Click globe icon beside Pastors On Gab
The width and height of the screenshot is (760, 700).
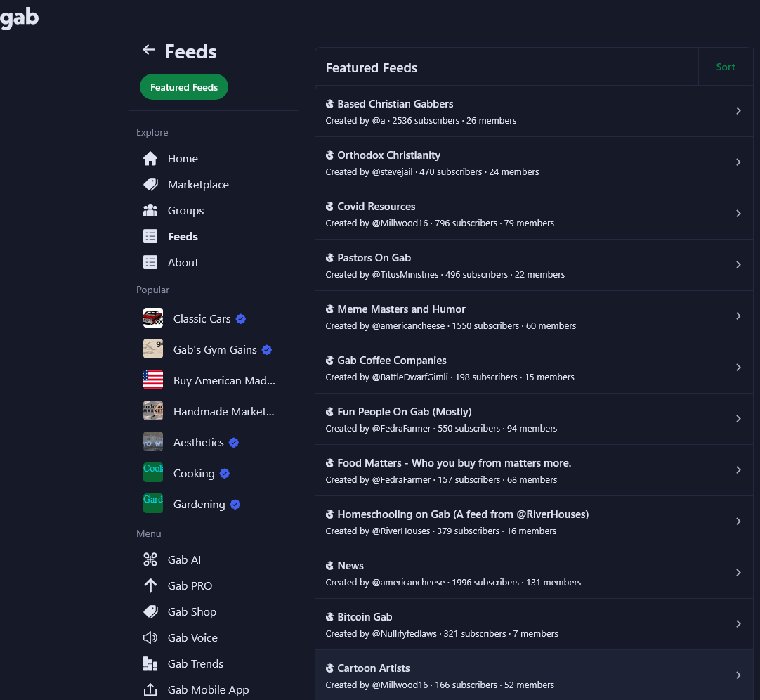(x=329, y=258)
